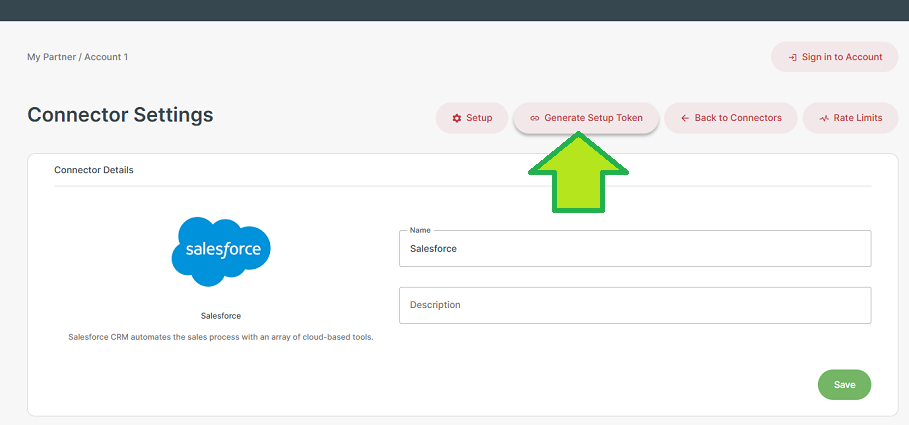
Task: Open the Rate Limits page
Action: [850, 118]
